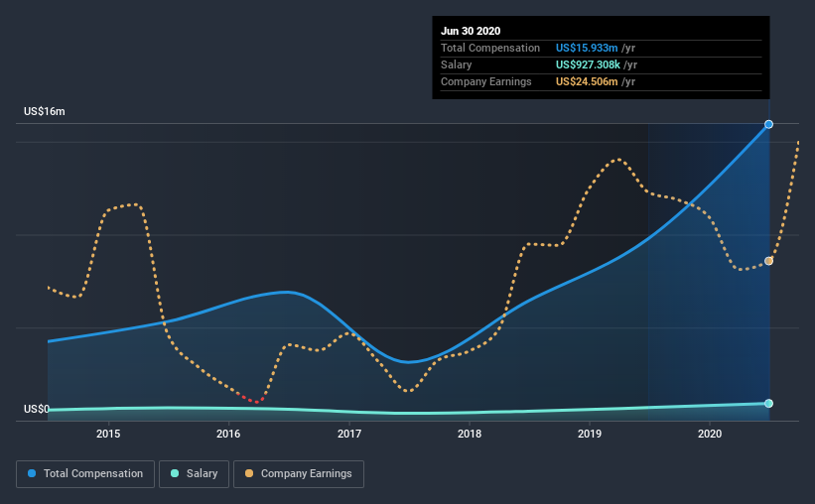Click the Salary label in tooltip
The image size is (815, 504).
click(x=456, y=64)
